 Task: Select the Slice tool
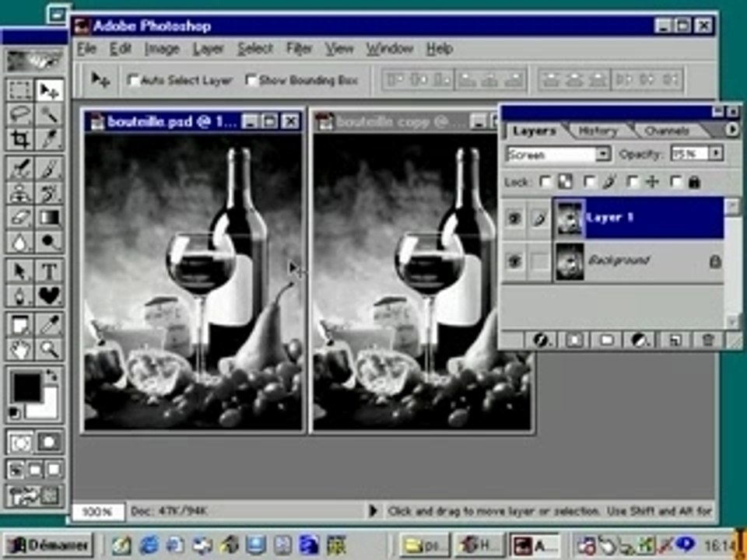50,139
